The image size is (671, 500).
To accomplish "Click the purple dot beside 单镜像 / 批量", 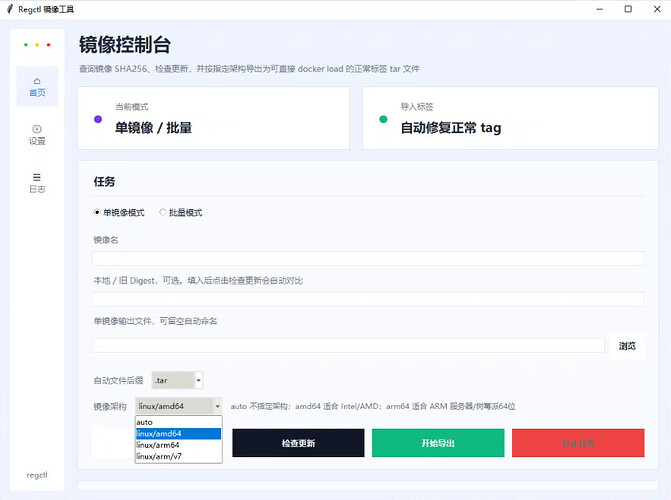I will click(x=98, y=119).
